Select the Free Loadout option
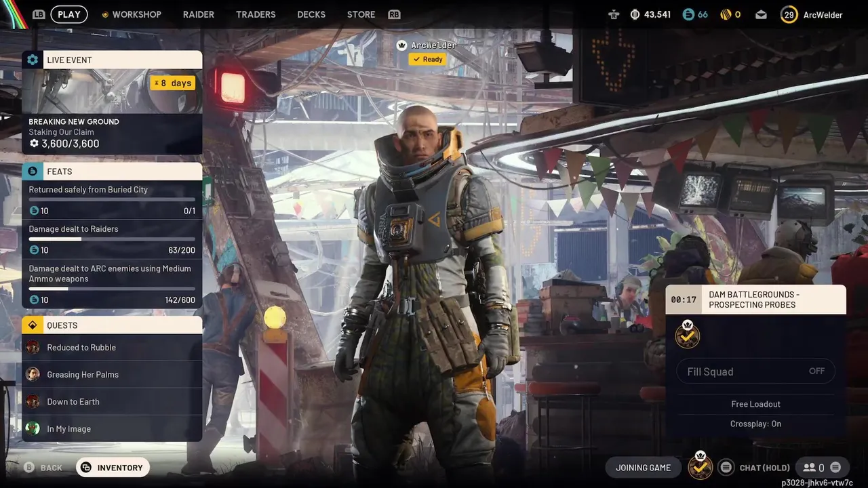Screen dimensions: 868x488 click(x=756, y=404)
